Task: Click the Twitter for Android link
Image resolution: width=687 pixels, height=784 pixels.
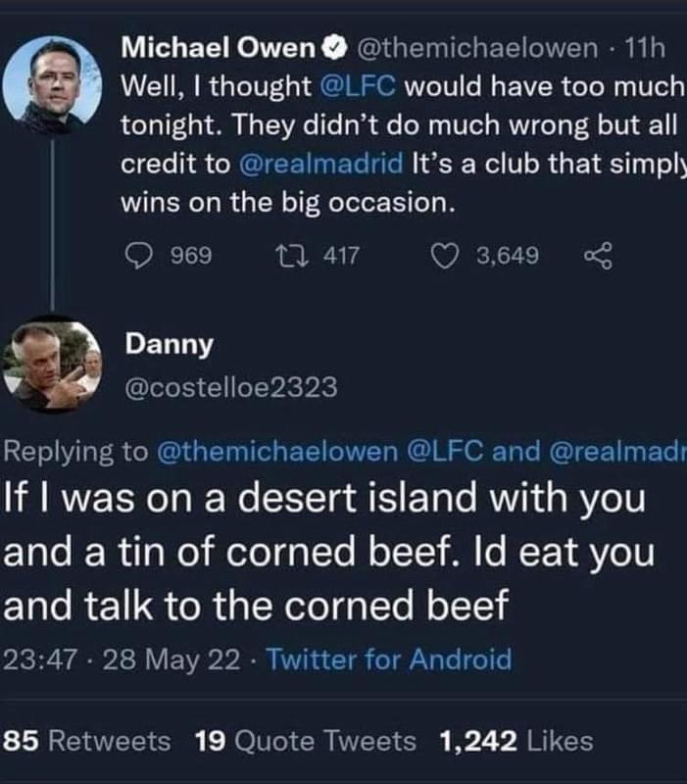Action: pyautogui.click(x=389, y=660)
